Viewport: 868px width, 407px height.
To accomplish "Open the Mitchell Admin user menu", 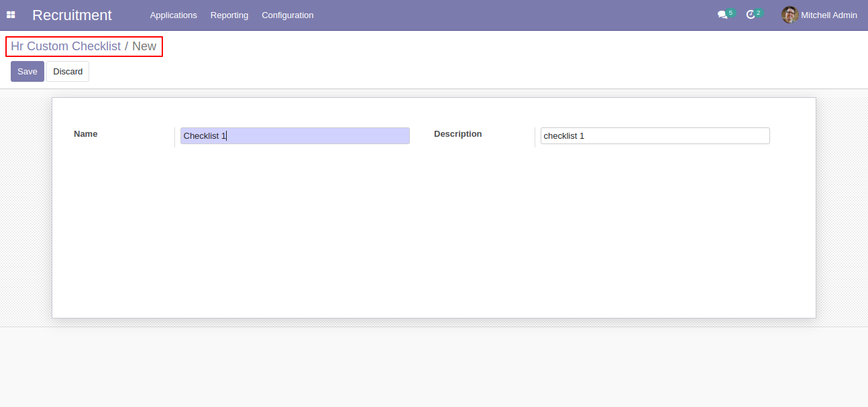I will click(820, 15).
